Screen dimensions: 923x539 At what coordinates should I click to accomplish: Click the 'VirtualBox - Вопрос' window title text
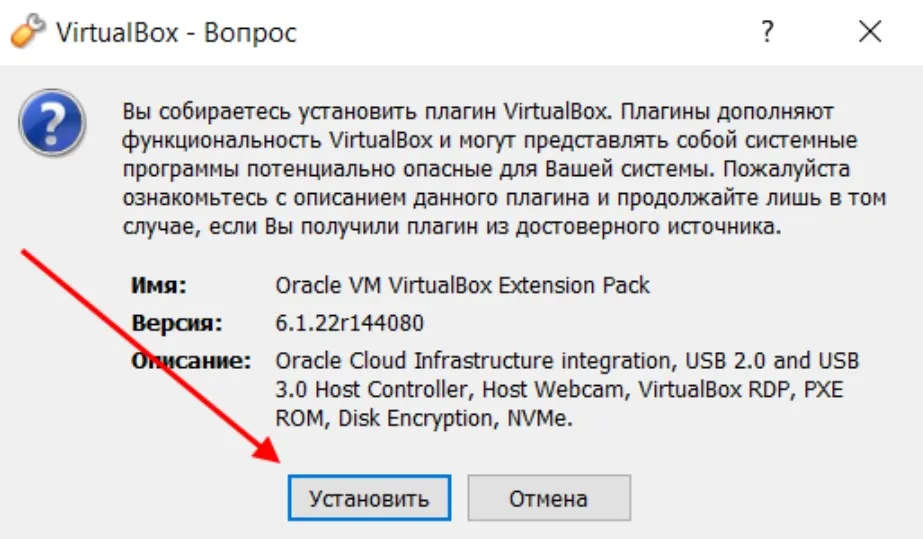(x=176, y=33)
